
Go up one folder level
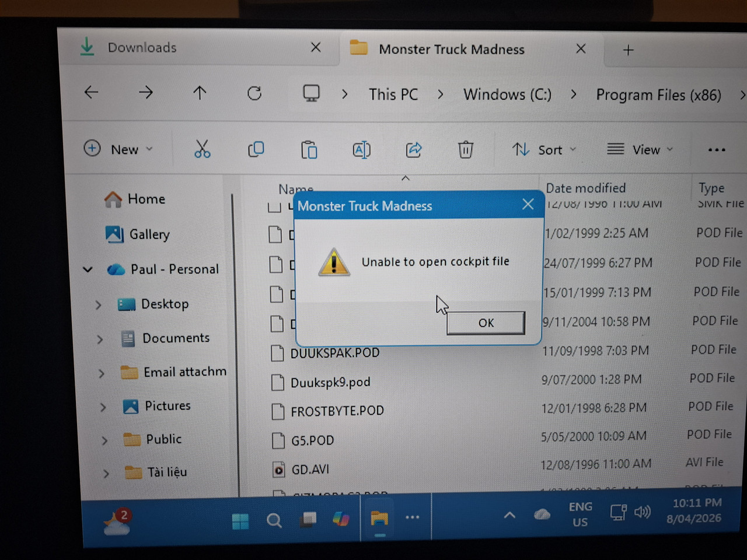(200, 93)
